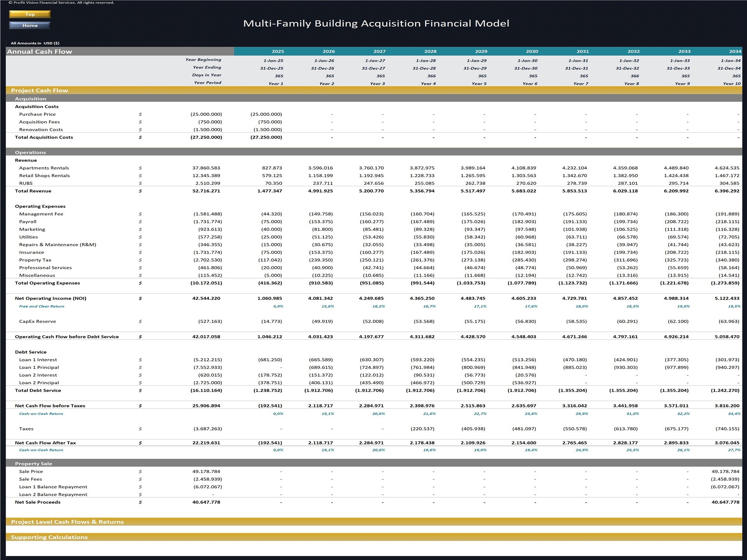Select Total Revenue total 52.716.271
The height and width of the screenshot is (560, 747).
[x=206, y=191]
